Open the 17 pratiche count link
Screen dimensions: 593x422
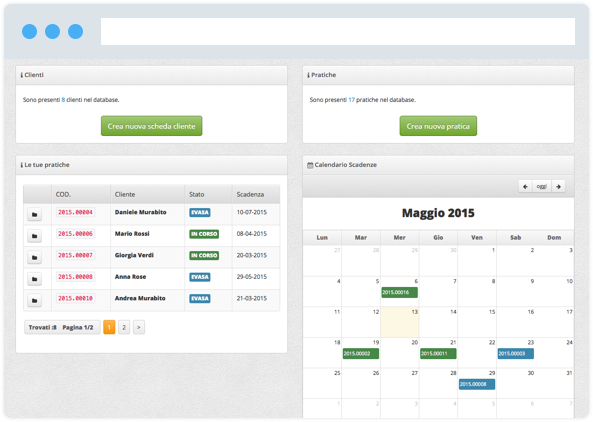pyautogui.click(x=351, y=100)
